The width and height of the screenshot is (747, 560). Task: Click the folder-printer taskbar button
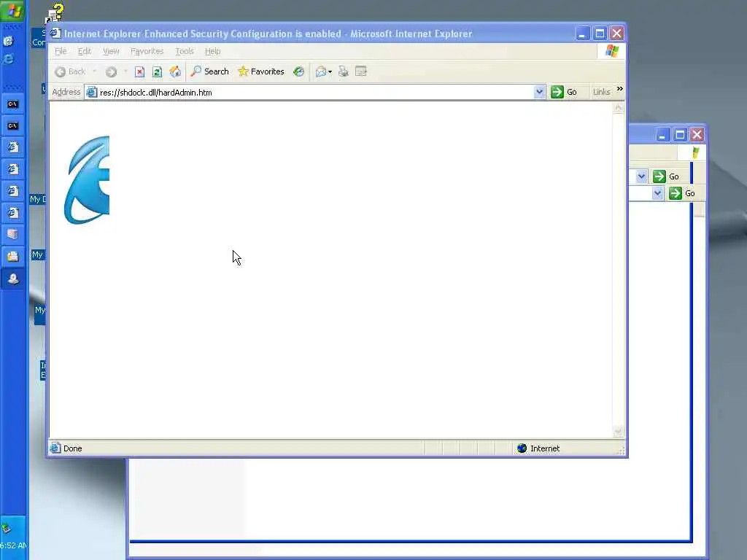tap(13, 257)
